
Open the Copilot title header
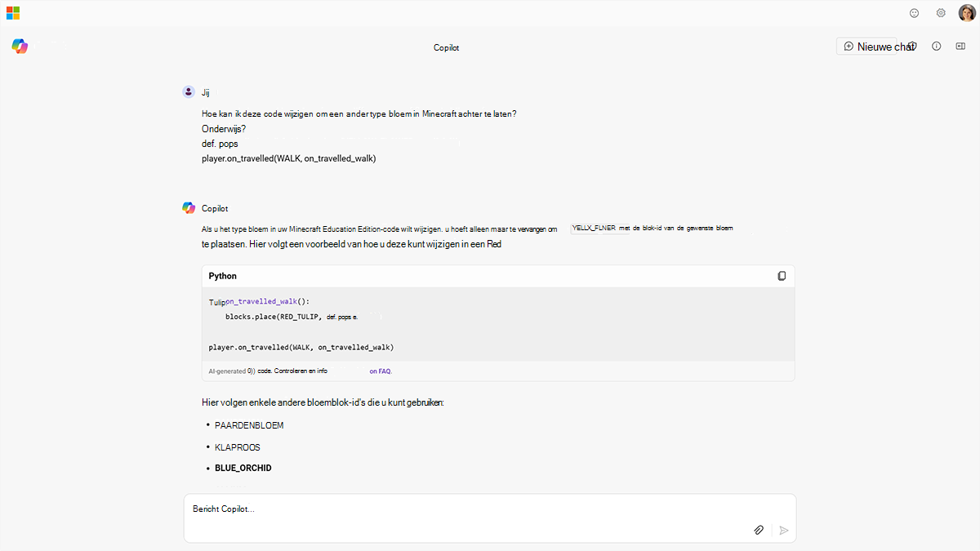[x=446, y=47]
